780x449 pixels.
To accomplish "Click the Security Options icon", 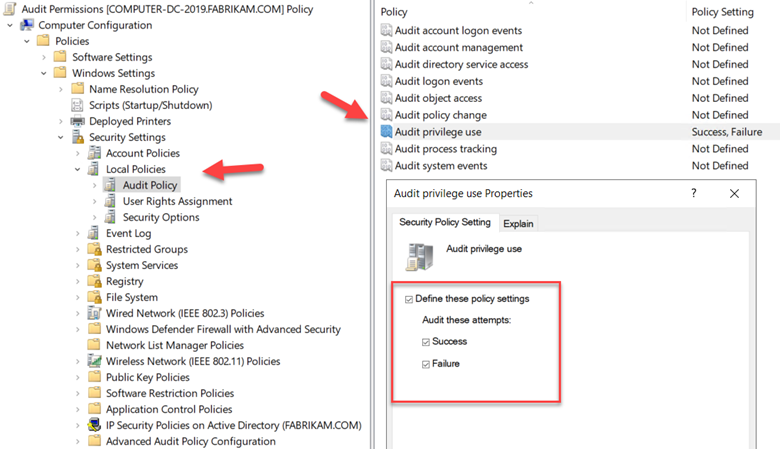I will pos(110,217).
